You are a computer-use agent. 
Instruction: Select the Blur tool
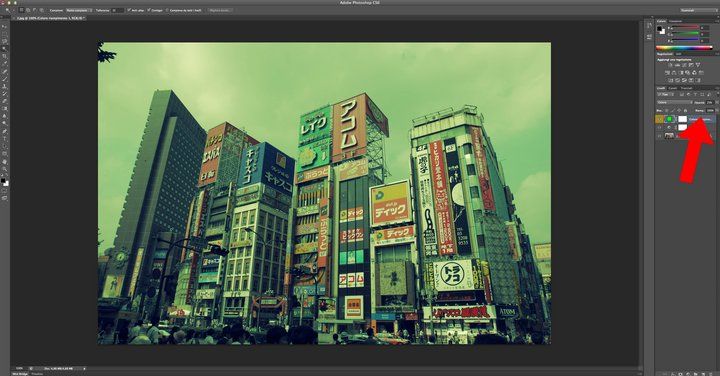[x=6, y=116]
